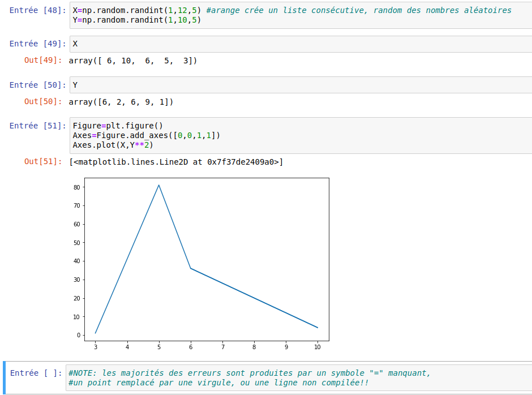Select the code cell containing only X
Screen dimensions: 532x395
300,44
